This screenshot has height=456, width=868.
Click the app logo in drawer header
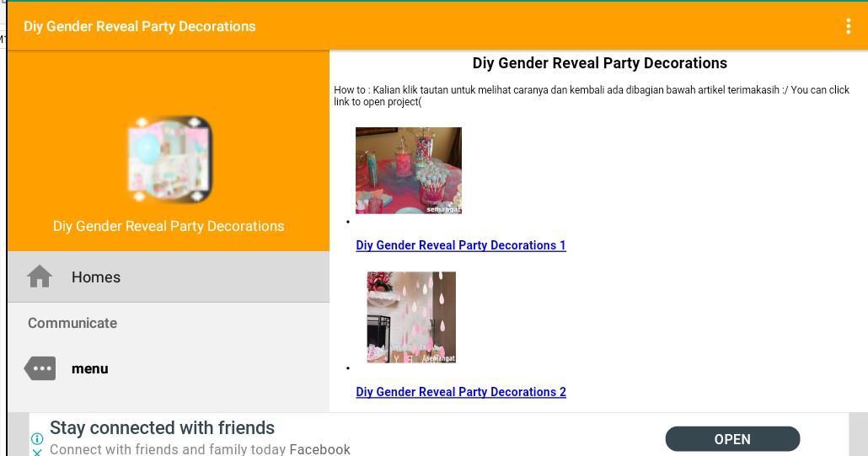pyautogui.click(x=170, y=158)
